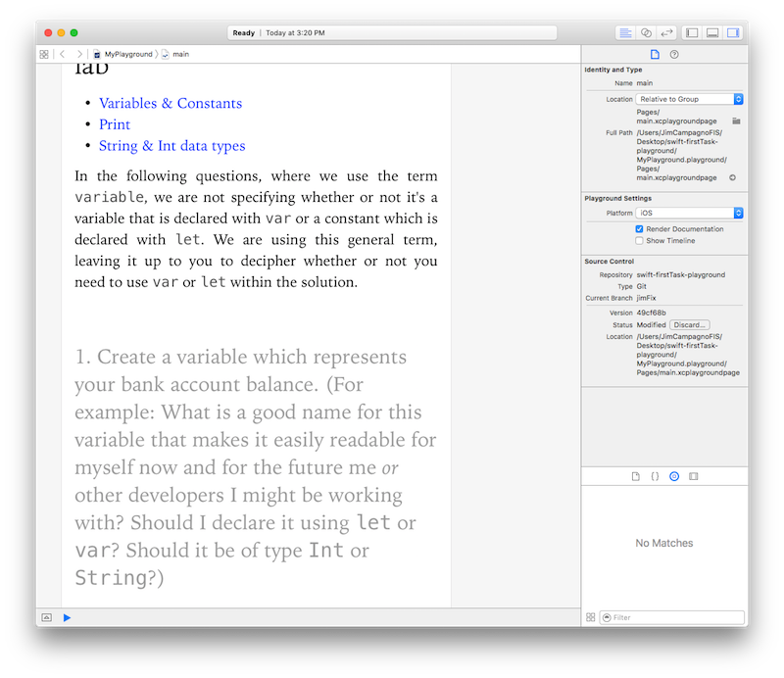Run the playground with the play button

[67, 617]
